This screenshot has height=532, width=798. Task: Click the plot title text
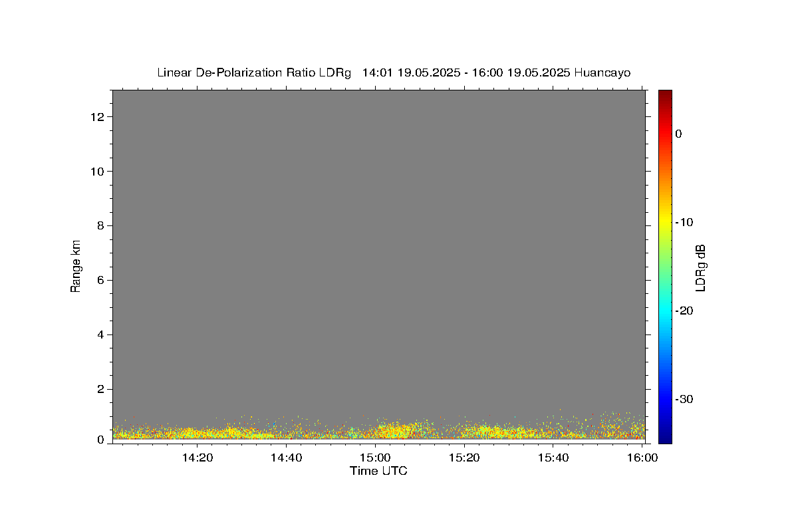(x=394, y=72)
